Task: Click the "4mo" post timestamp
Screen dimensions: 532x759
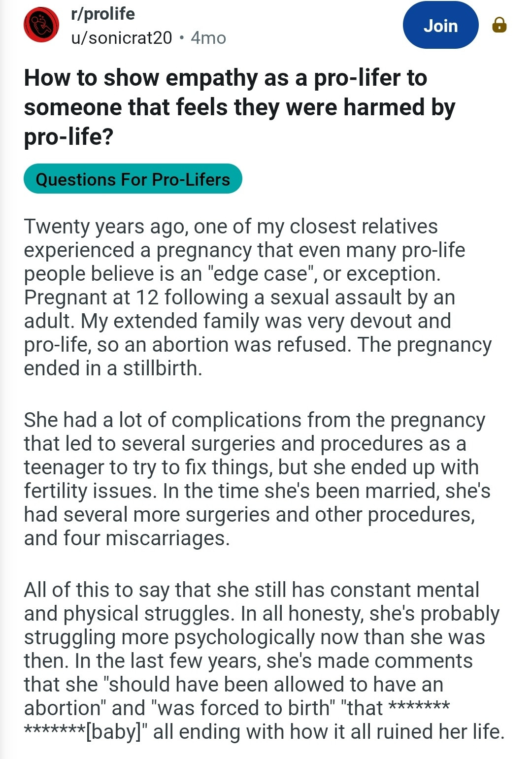Action: (x=208, y=38)
